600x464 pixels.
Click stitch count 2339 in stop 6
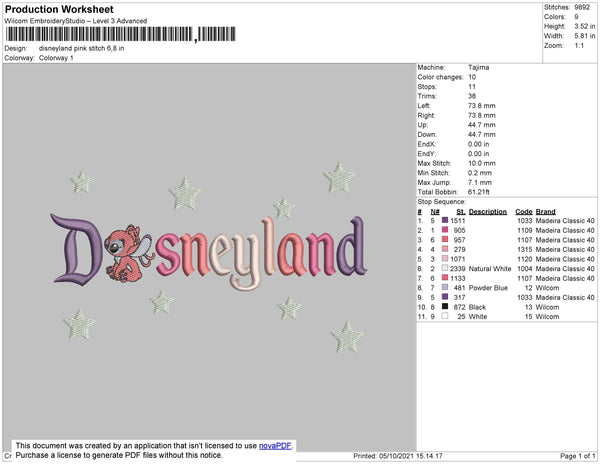[458, 269]
